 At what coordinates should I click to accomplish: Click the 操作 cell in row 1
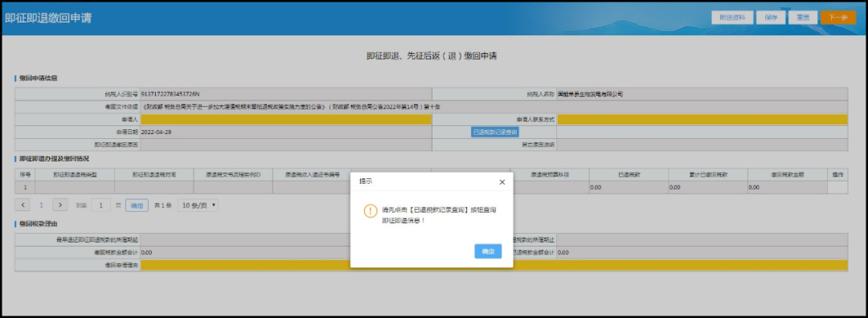coord(837,187)
